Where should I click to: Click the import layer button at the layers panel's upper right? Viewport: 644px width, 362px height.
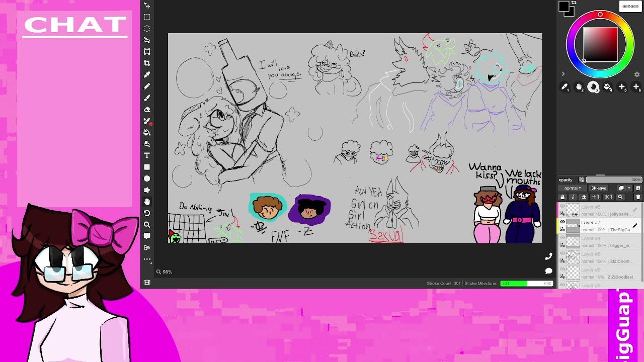pyautogui.click(x=638, y=188)
